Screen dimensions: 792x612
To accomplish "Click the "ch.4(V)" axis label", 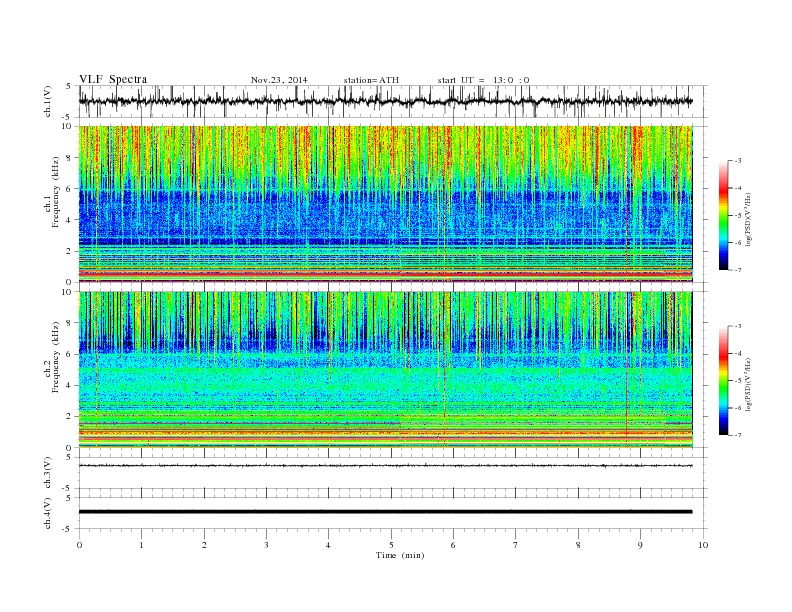I will [48, 513].
